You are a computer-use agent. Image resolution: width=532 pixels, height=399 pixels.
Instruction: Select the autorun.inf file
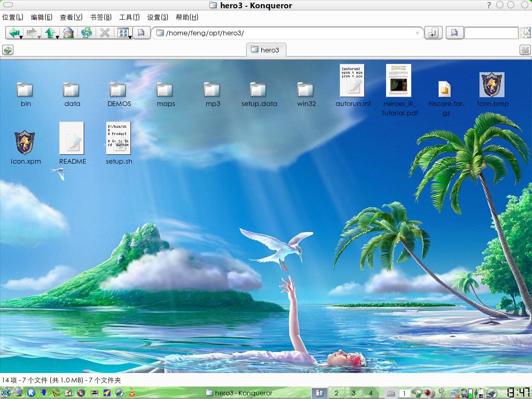click(x=353, y=86)
